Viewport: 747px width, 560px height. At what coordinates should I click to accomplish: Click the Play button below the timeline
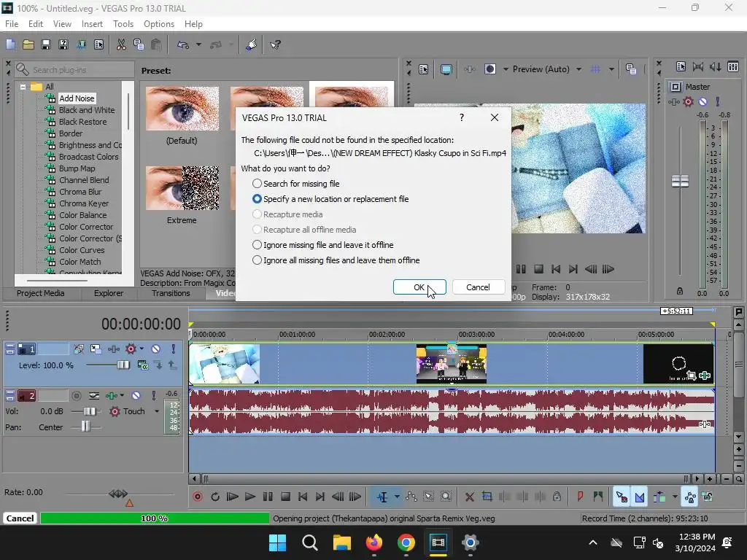pos(249,497)
